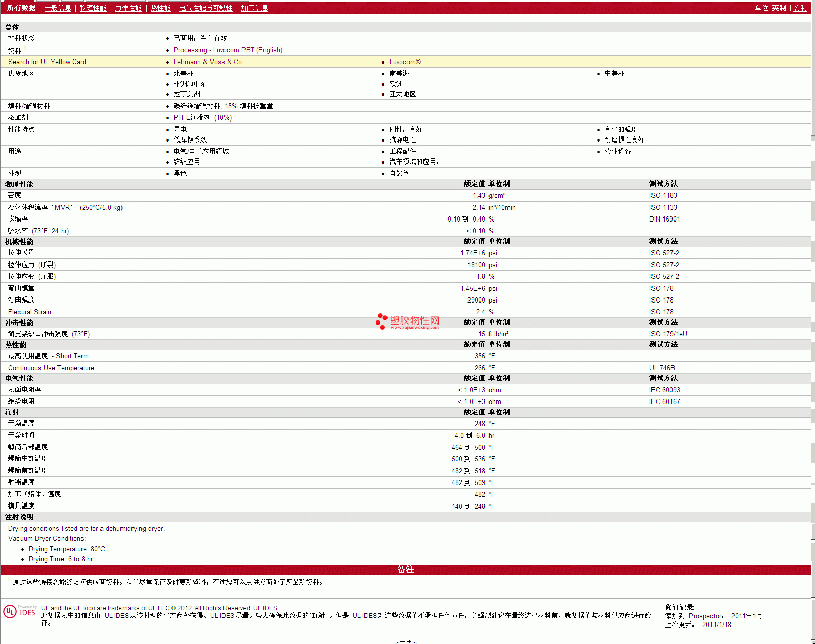Click 电气/电子应用领域 use item
Viewport: 815px width, 644px height.
201,151
